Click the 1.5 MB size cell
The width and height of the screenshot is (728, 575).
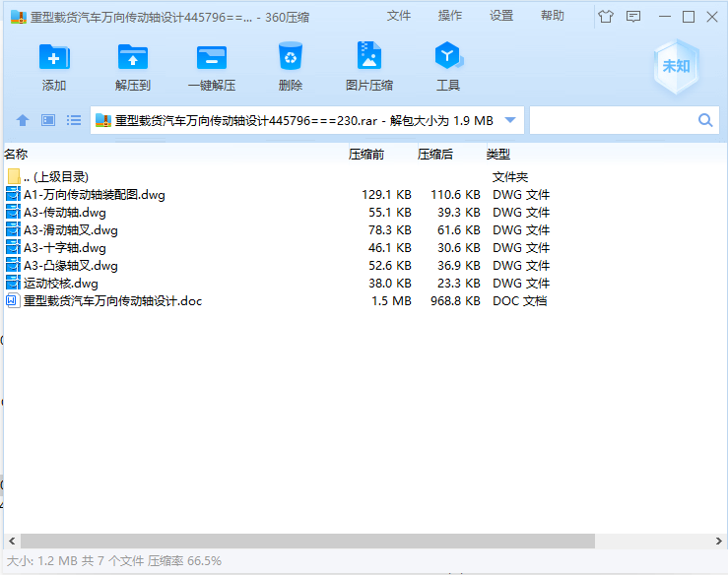pos(391,300)
